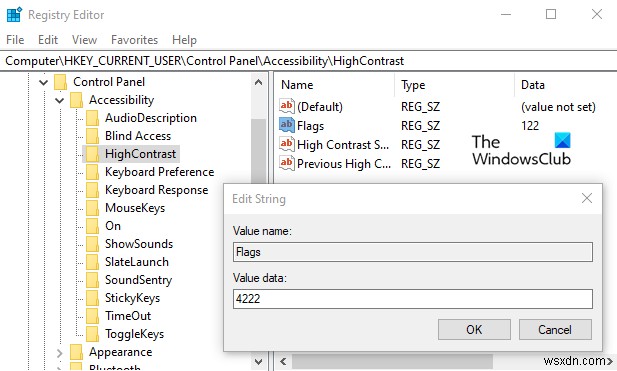
Task: Select the Previous High C... value icon
Action: (286, 163)
